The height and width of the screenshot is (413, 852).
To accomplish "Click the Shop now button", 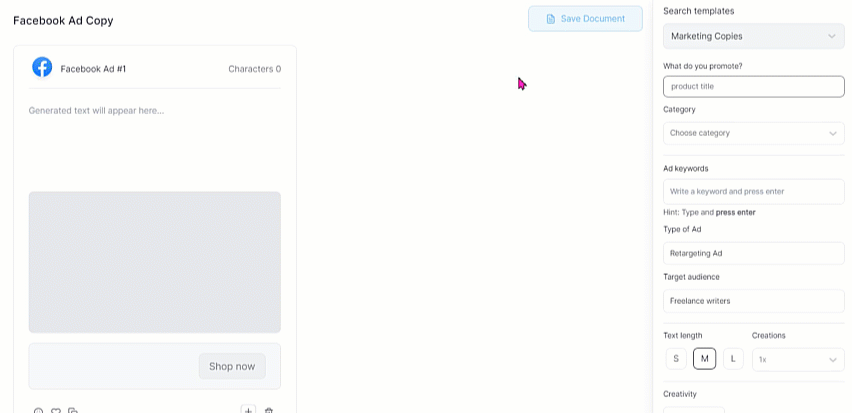I will tap(232, 366).
